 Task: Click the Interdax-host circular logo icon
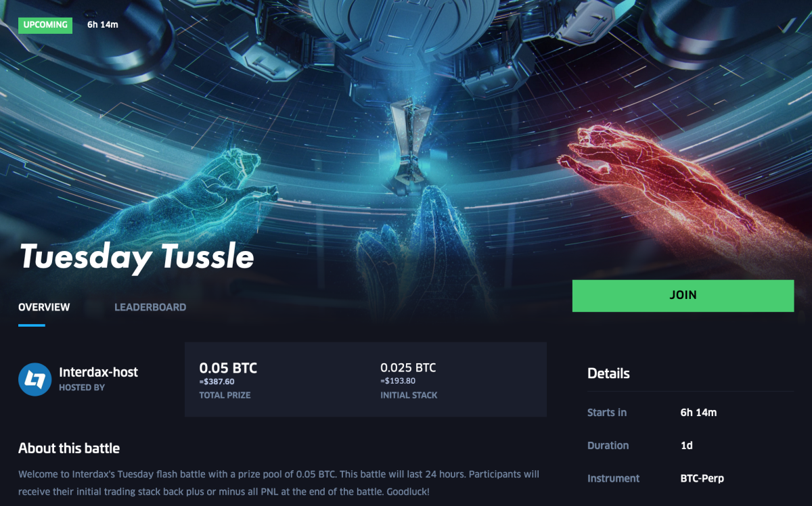pyautogui.click(x=35, y=379)
